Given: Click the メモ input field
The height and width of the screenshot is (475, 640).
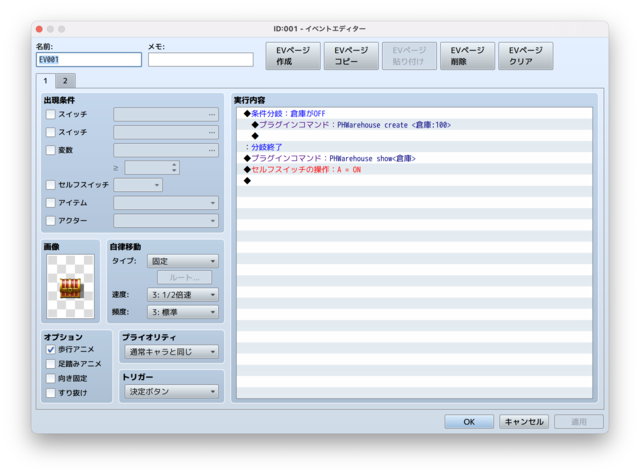Looking at the screenshot, I should [201, 60].
